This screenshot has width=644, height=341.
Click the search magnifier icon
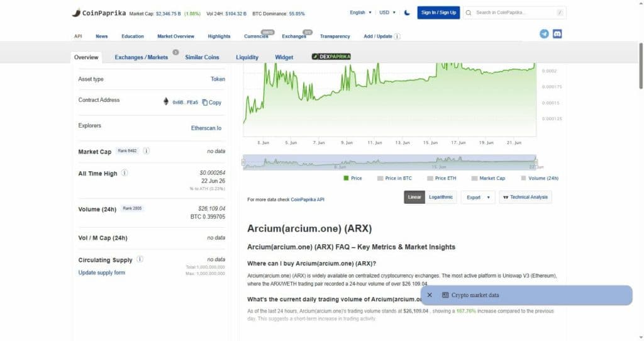pyautogui.click(x=469, y=13)
